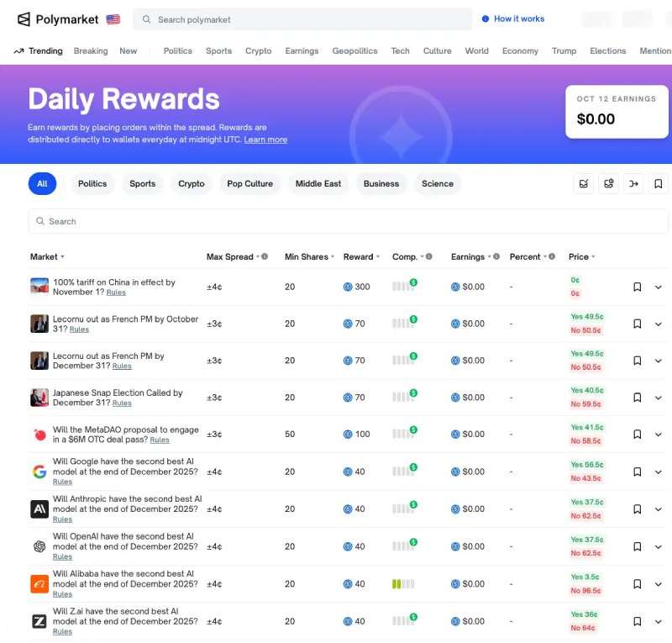Expand the OpenAI second best AI row
672x643 pixels.
tap(659, 546)
